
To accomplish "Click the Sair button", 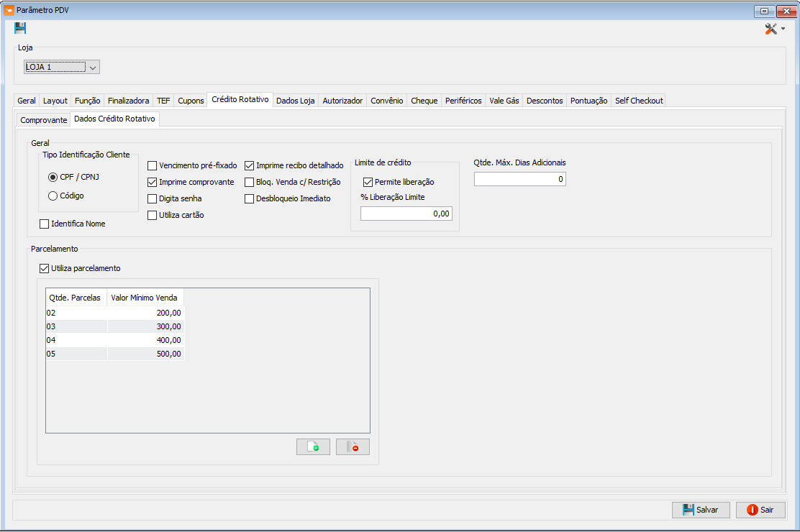I will 760,510.
